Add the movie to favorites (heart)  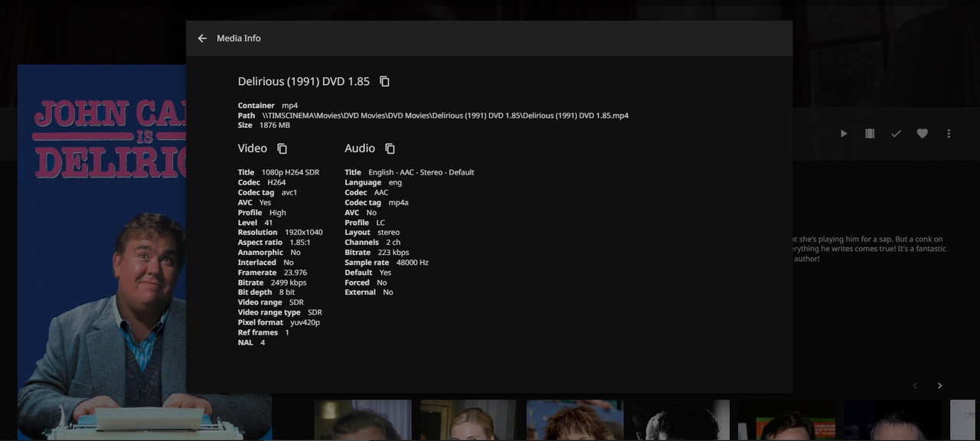click(923, 133)
